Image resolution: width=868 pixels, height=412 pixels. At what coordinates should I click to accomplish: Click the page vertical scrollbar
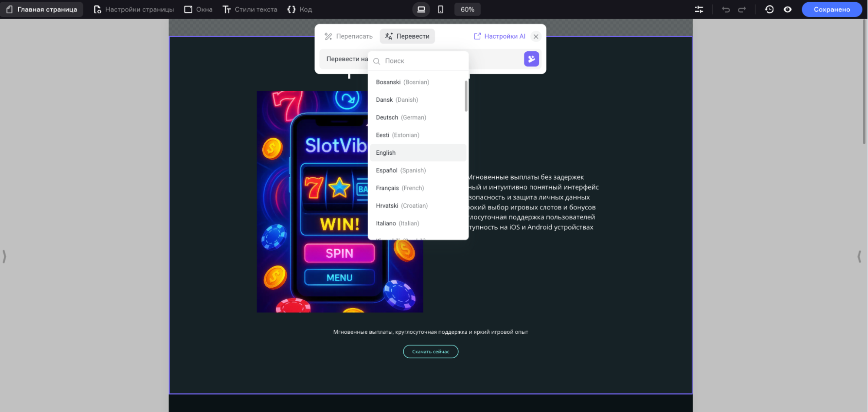pyautogui.click(x=864, y=83)
